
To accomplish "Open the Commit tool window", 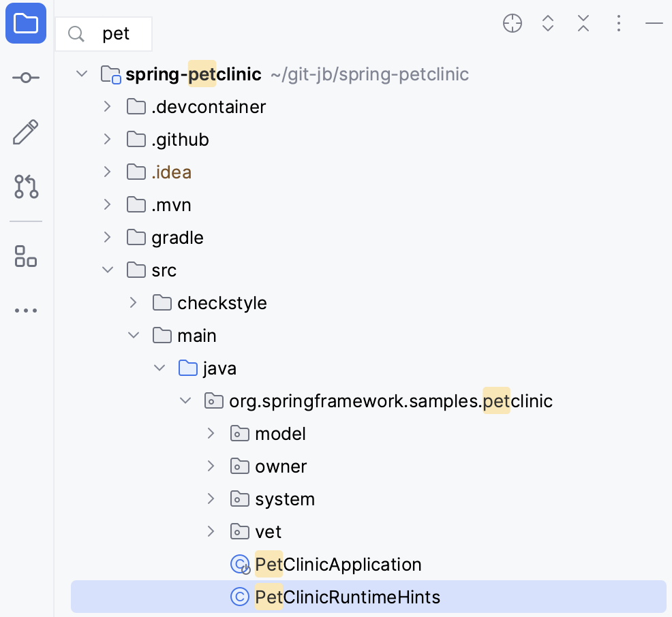I will click(x=25, y=77).
